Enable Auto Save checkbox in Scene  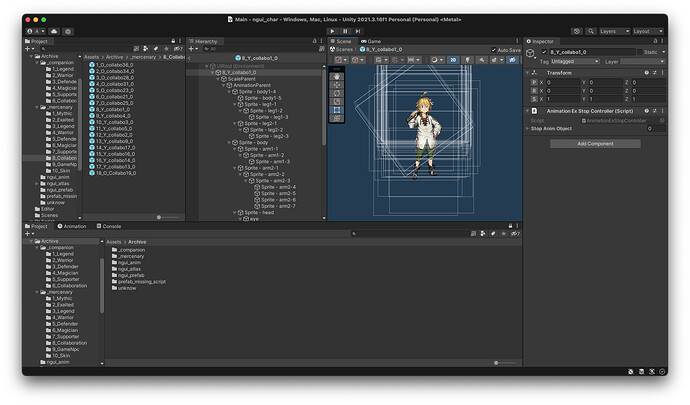494,50
